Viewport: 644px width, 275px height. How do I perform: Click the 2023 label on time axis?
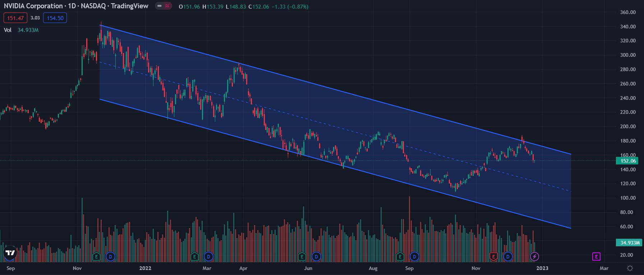tap(542, 268)
